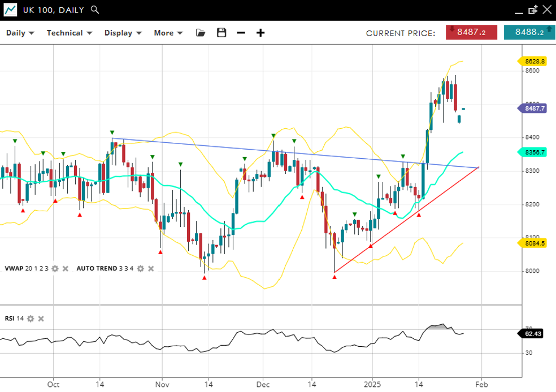Click the teal buy price 8488.2 button
Screen dimensions: 556x392
[529, 32]
